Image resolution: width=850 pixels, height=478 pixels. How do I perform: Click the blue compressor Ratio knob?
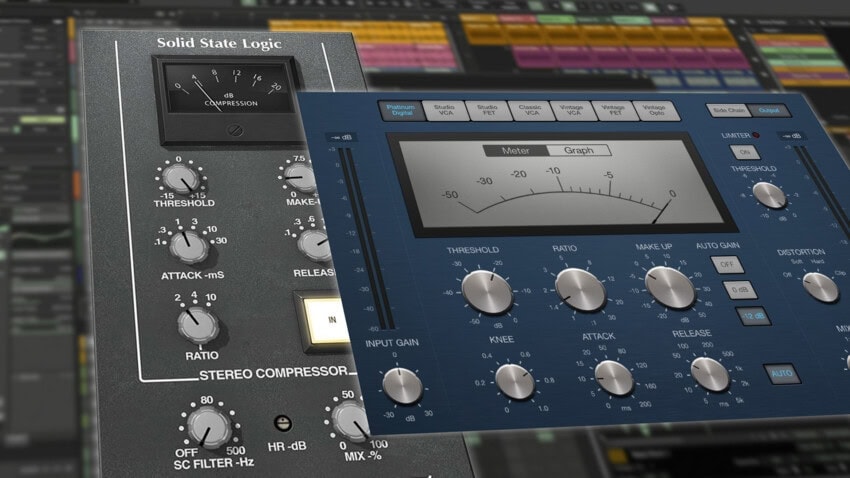pyautogui.click(x=580, y=290)
